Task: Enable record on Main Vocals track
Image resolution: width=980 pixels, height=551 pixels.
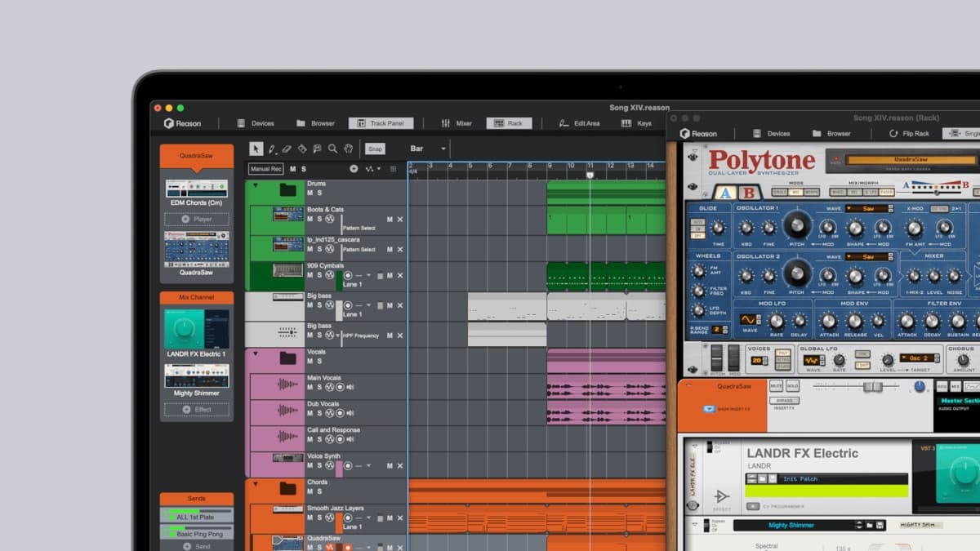Action: (339, 387)
